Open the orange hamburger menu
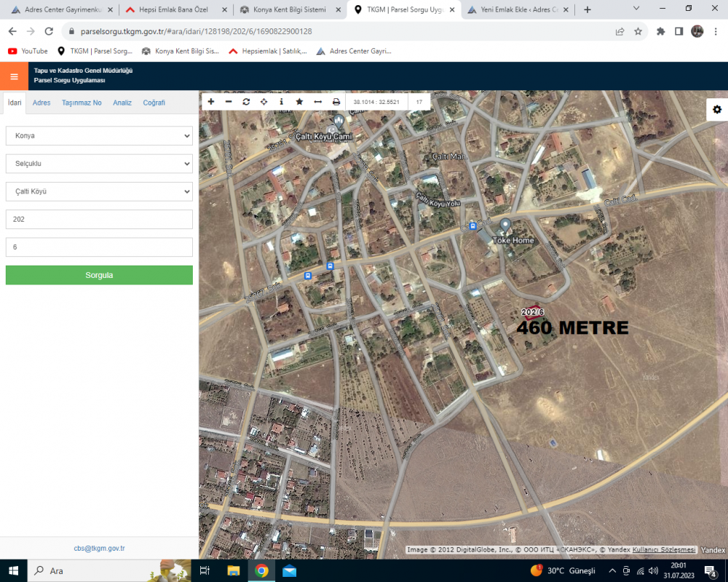 tap(14, 76)
